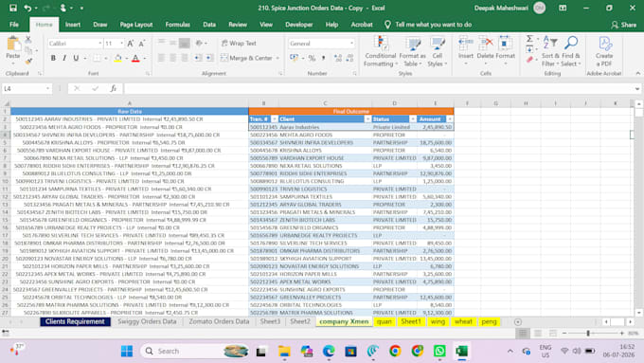Open the Swiggy Orders Data sheet
The width and height of the screenshot is (644, 363).
147,321
